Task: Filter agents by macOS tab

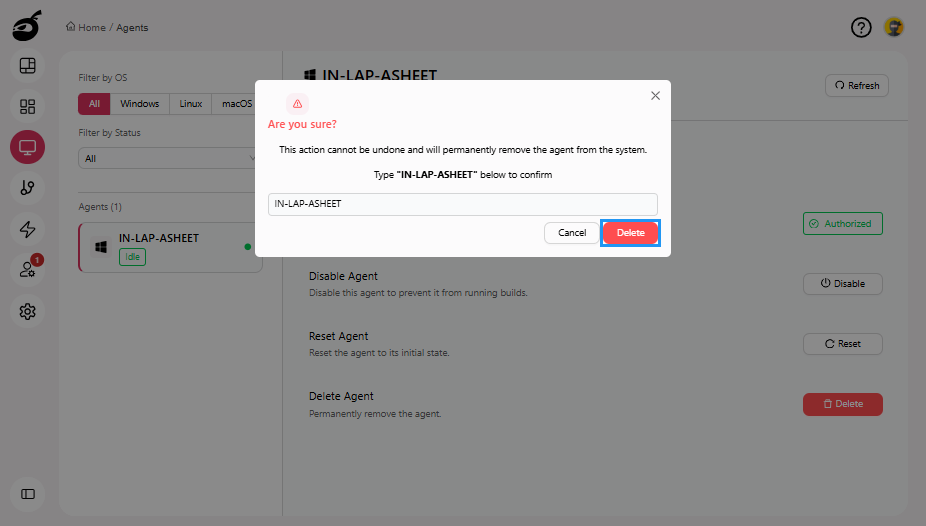Action: click(x=236, y=104)
